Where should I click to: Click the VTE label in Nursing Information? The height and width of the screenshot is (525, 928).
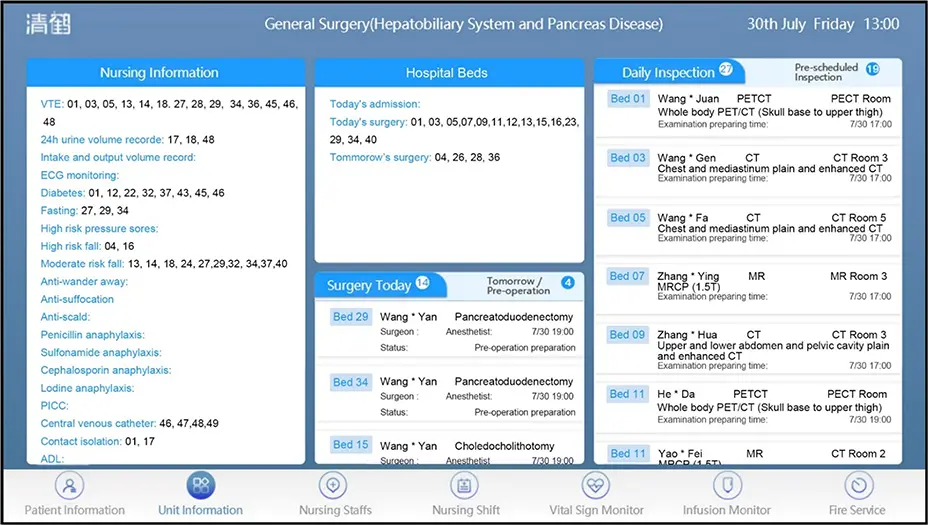pyautogui.click(x=51, y=103)
